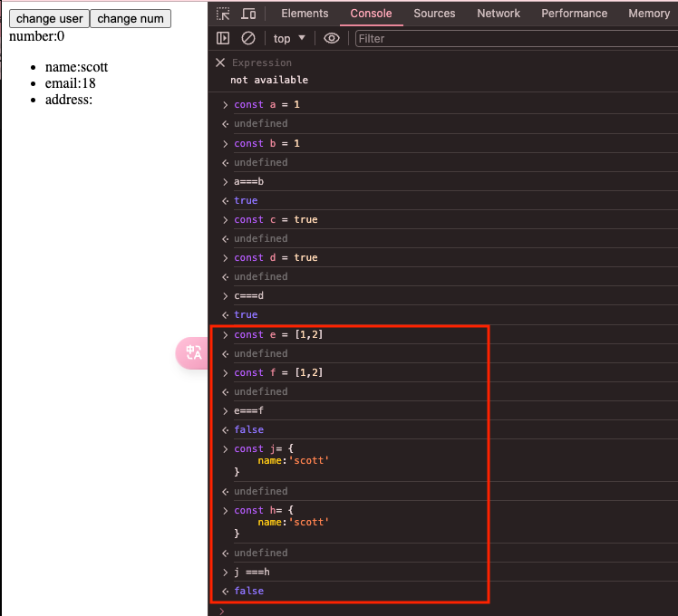Open the Memory tab

pyautogui.click(x=648, y=14)
